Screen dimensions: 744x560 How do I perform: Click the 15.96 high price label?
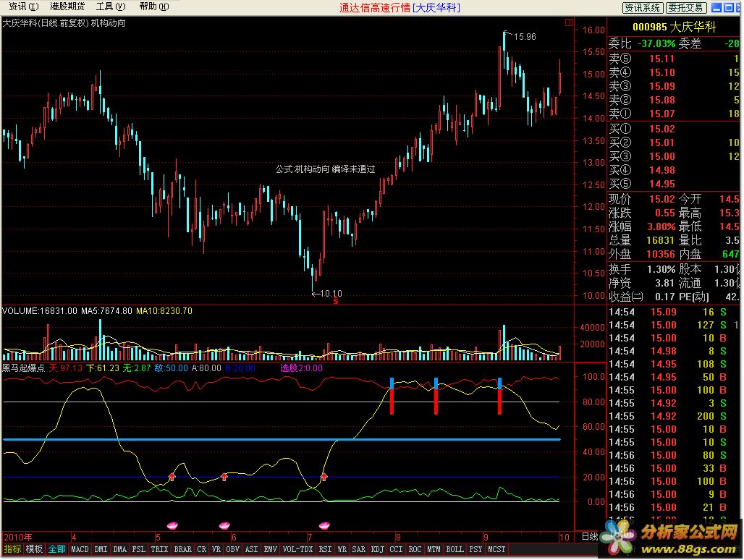(525, 36)
